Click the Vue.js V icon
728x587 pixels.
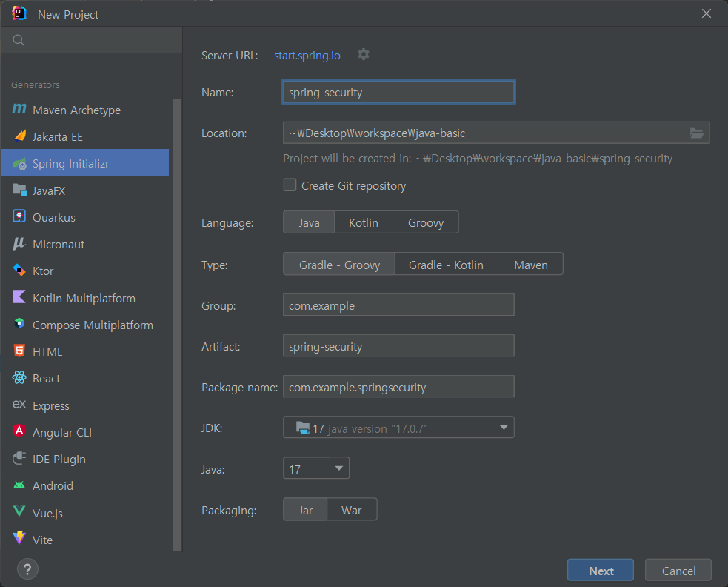tap(19, 511)
